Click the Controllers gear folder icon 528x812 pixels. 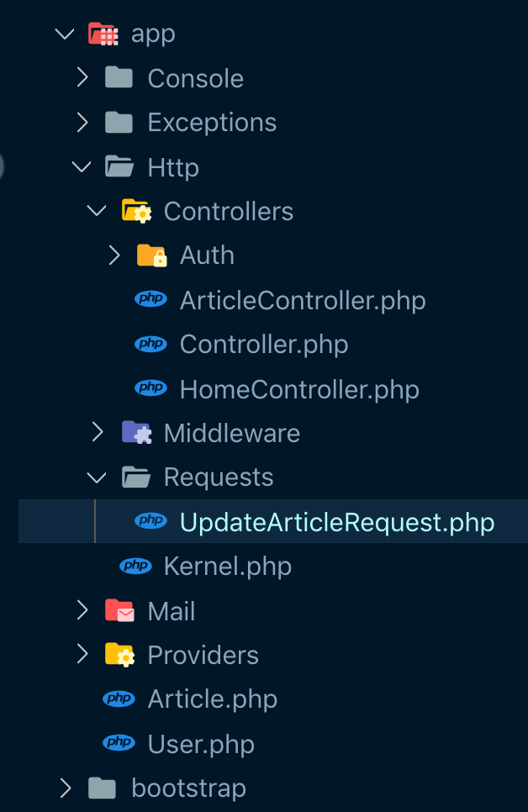[135, 211]
